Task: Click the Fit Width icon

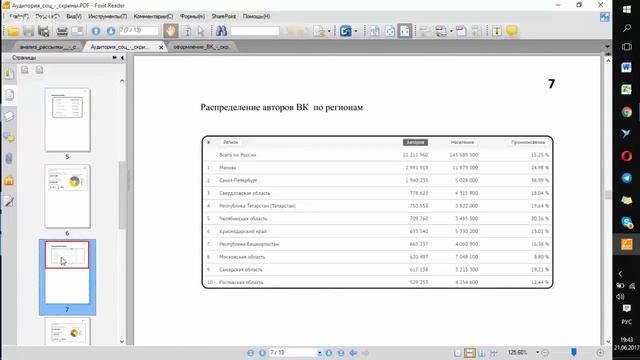Action: click(389, 31)
